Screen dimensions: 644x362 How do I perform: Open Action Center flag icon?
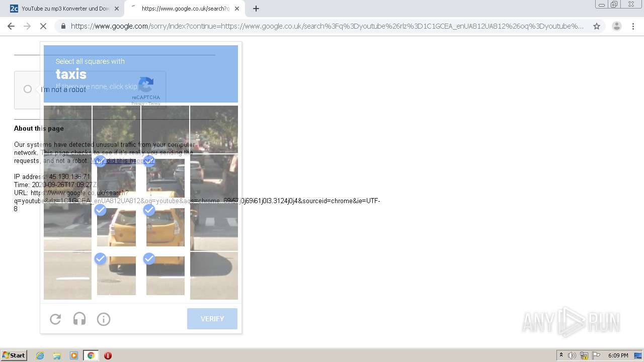click(x=596, y=355)
